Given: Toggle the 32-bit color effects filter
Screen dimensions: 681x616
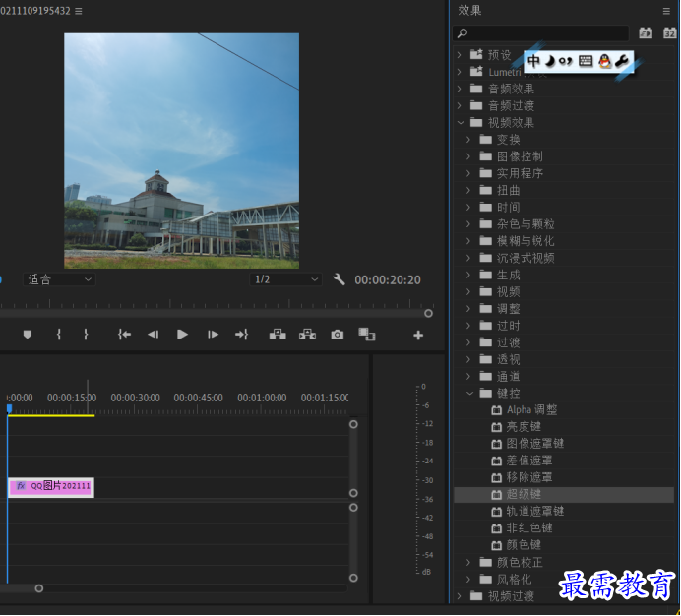Looking at the screenshot, I should tap(670, 33).
